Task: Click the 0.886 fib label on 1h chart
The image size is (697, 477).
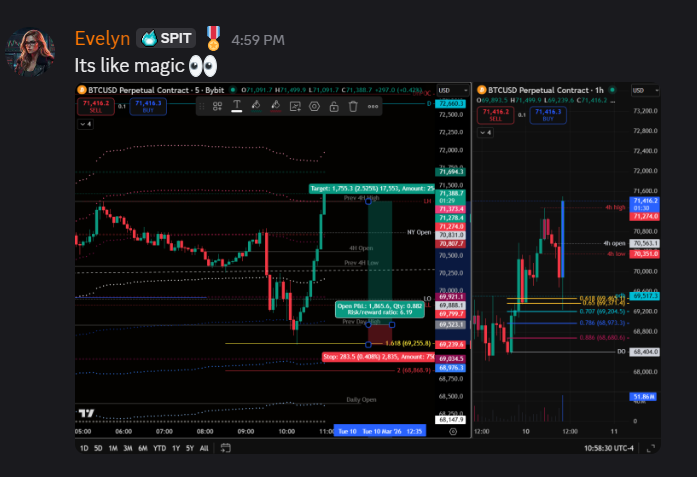Action: point(603,337)
